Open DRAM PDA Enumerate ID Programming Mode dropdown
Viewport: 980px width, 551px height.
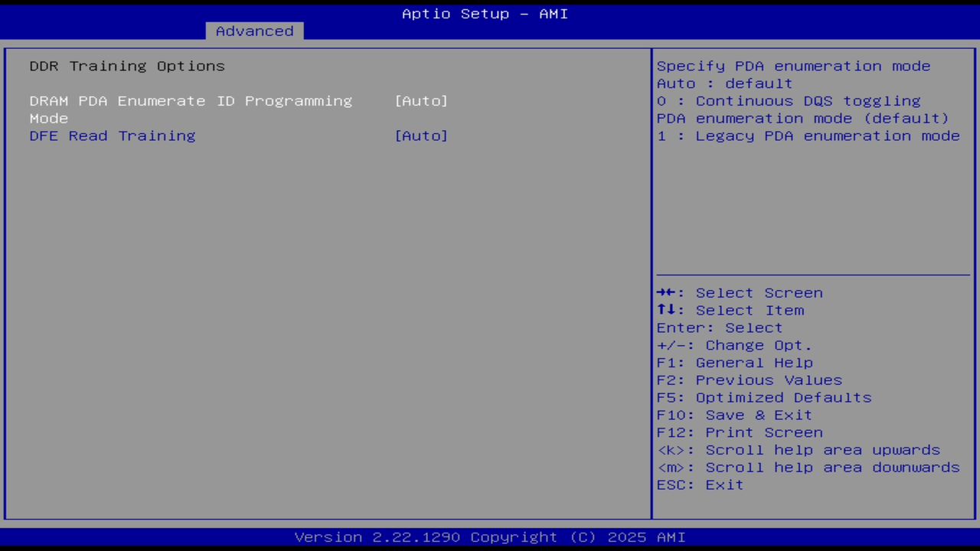(421, 100)
